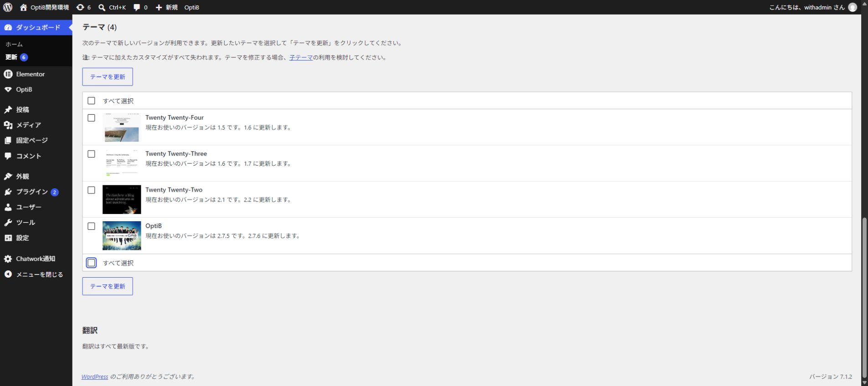Viewport: 868px width, 386px height.
Task: Open the user avatar in admin bar
Action: 853,7
